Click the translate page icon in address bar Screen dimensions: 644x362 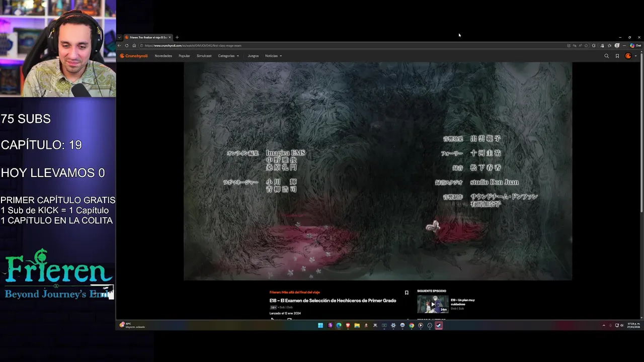click(575, 46)
